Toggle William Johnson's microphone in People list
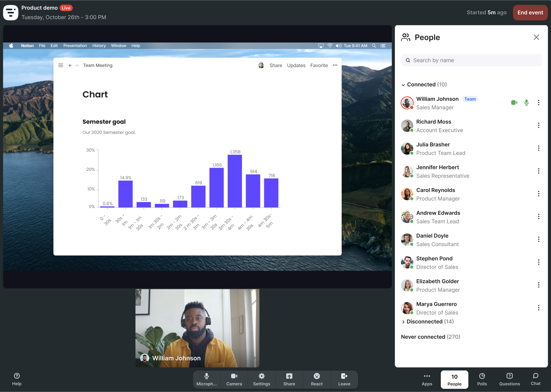Image resolution: width=551 pixels, height=392 pixels. [526, 103]
